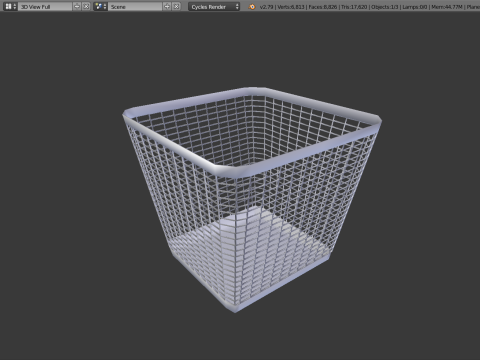Select the wire basket mesh in viewport
Screen dimensions: 480x360
click(251, 200)
